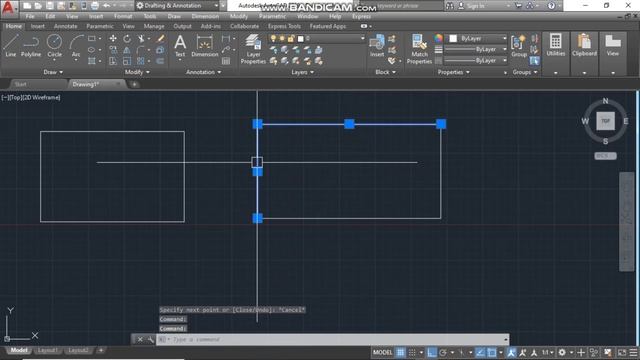This screenshot has height=360, width=640.
Task: Insert a Table from Annotation panel
Action: tap(226, 61)
